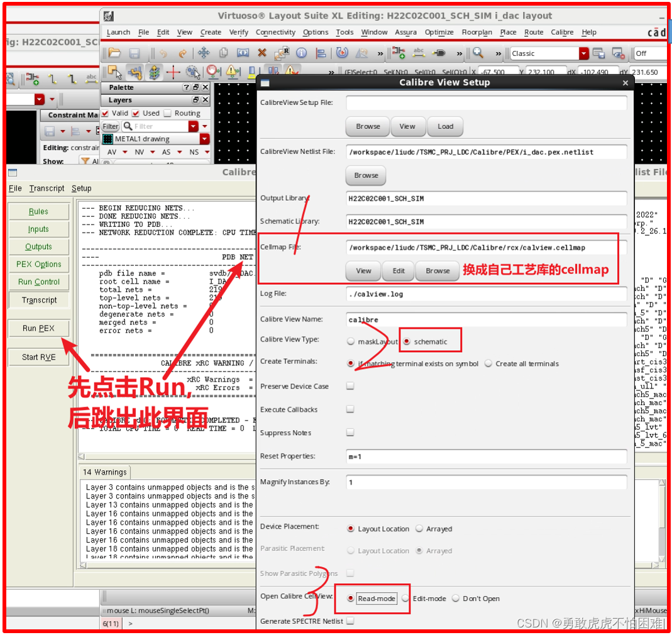Click the create wire path icon
This screenshot has width=672, height=635.
pos(135,72)
